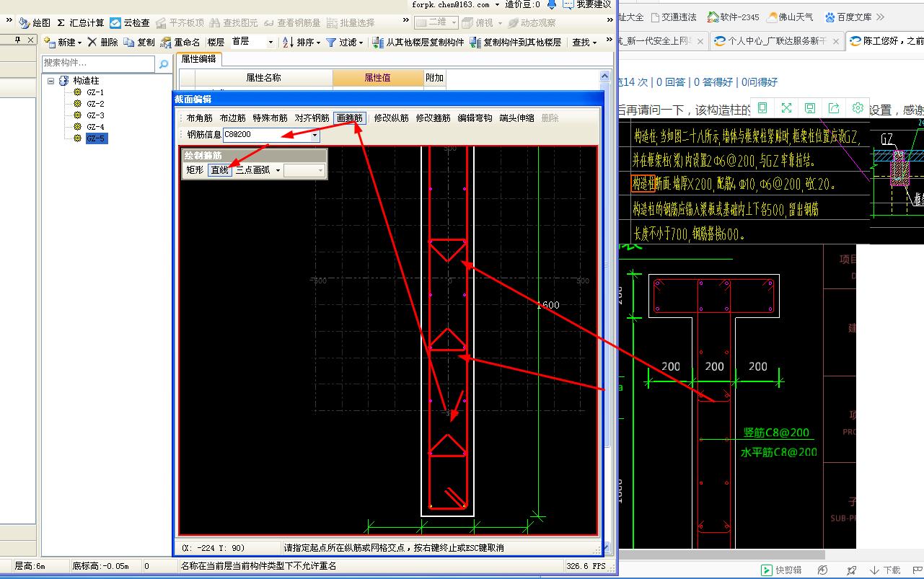Open the account dropdown next to forpk.chen@163.com
The image size is (924, 579).
point(497,4)
